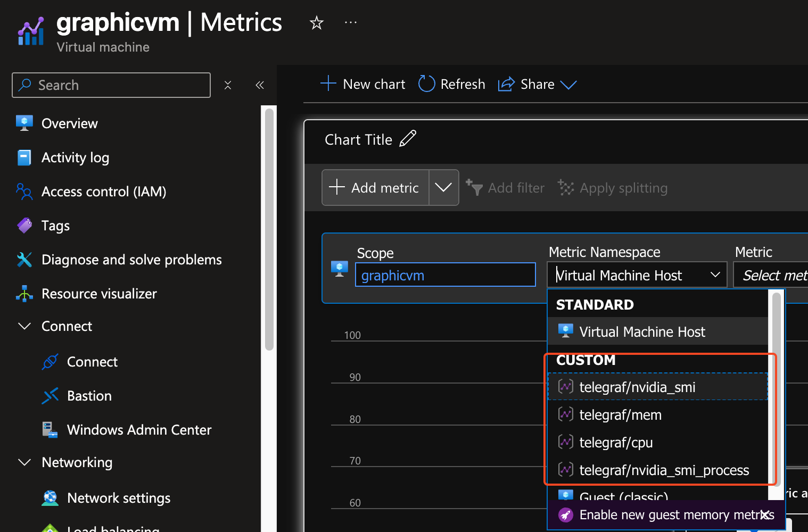Expand the Add metric split-button arrow
808x532 pixels.
444,187
